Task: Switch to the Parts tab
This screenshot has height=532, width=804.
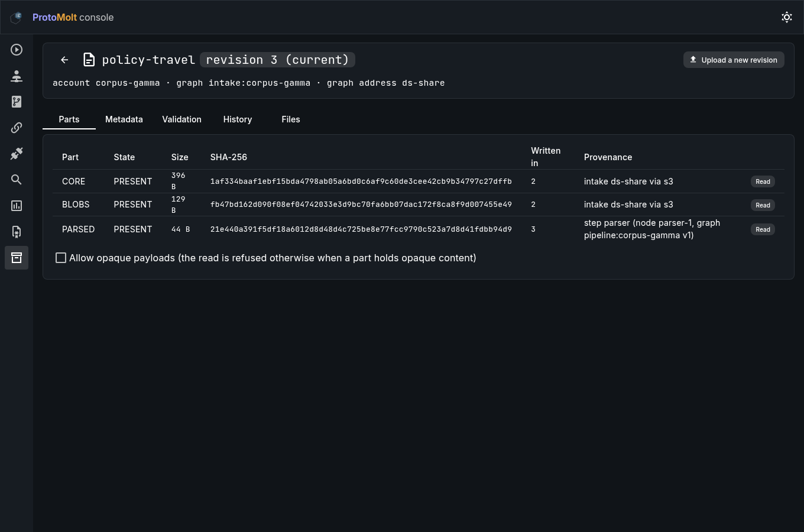Action: pyautogui.click(x=69, y=119)
